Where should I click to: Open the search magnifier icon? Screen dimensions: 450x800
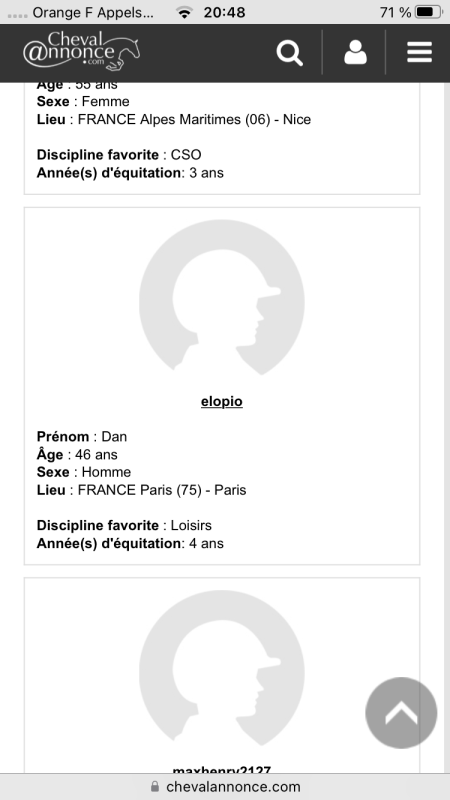pos(289,53)
